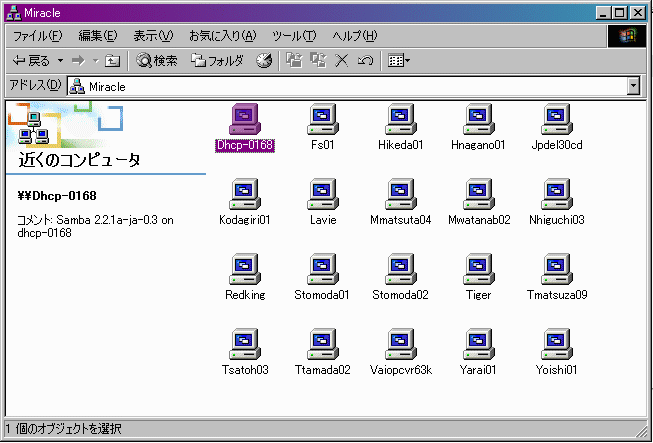Click the Copy To toolbar icon
This screenshot has width=653, height=443.
[x=318, y=61]
